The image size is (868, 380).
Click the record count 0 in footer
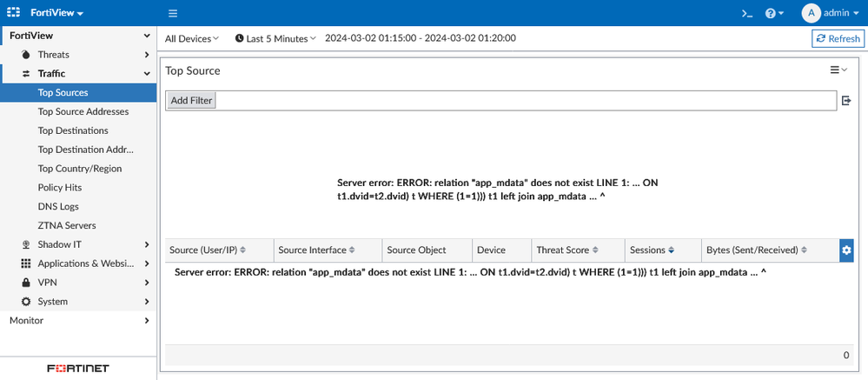pyautogui.click(x=846, y=355)
